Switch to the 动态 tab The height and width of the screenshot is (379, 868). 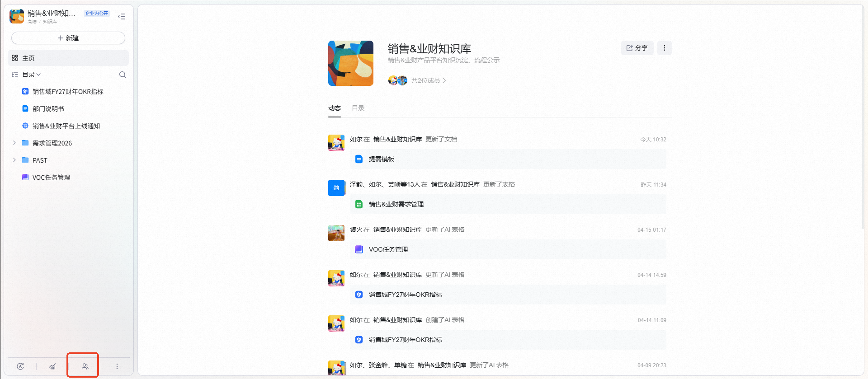click(x=335, y=108)
